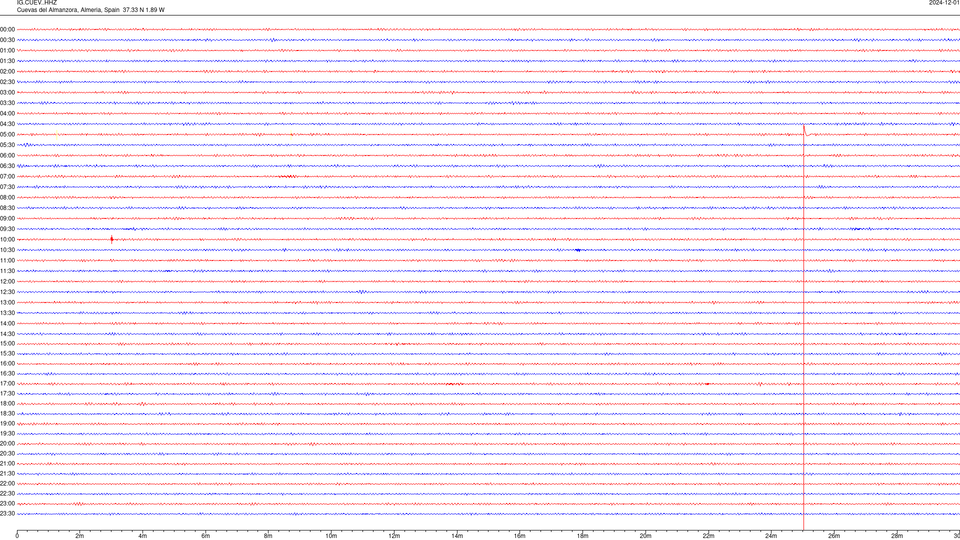Click the 18:00 time label

point(7,403)
